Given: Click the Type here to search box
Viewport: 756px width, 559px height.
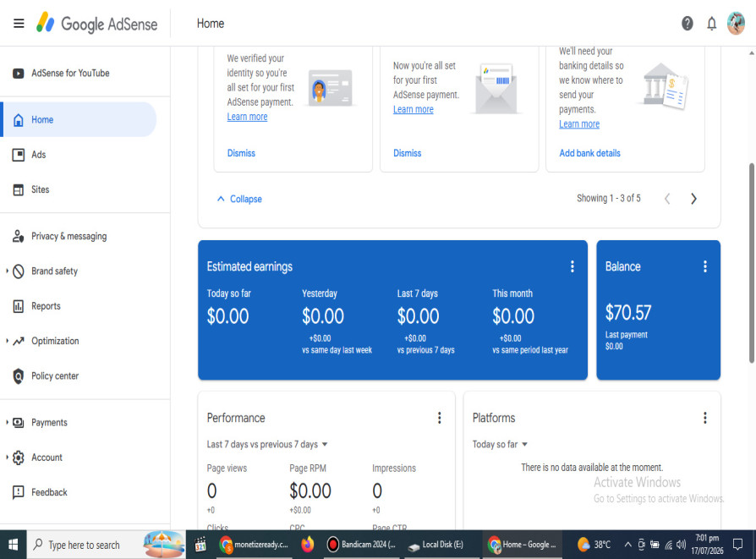Looking at the screenshot, I should click(x=106, y=545).
